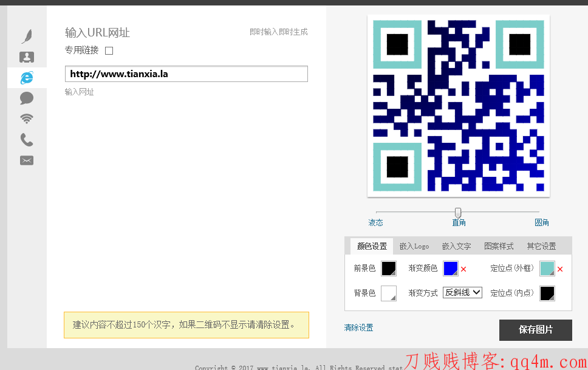Select the 直角 style label

pyautogui.click(x=459, y=222)
